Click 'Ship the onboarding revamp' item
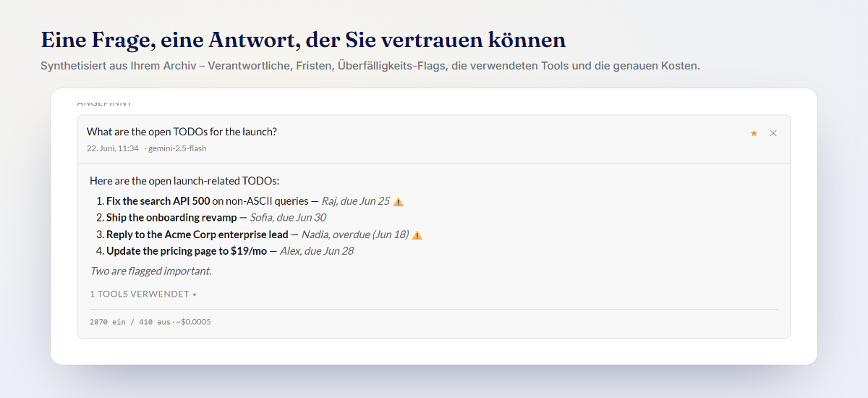Screen dimensions: 868x398 pos(171,217)
